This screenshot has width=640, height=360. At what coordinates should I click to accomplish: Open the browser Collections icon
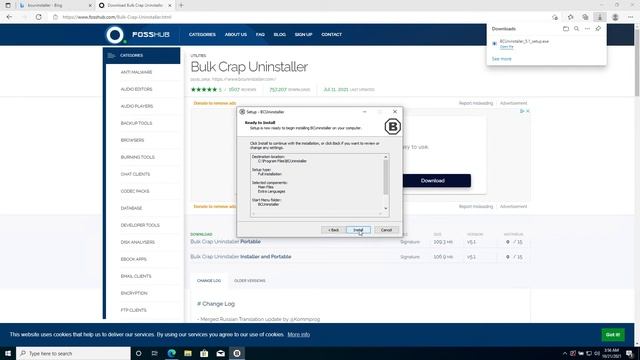[585, 17]
